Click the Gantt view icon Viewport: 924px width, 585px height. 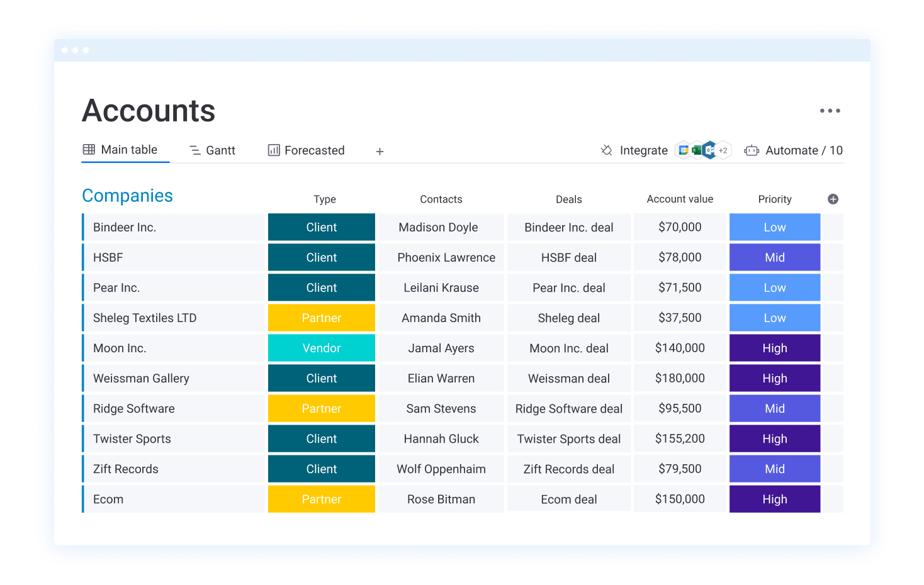coord(195,150)
